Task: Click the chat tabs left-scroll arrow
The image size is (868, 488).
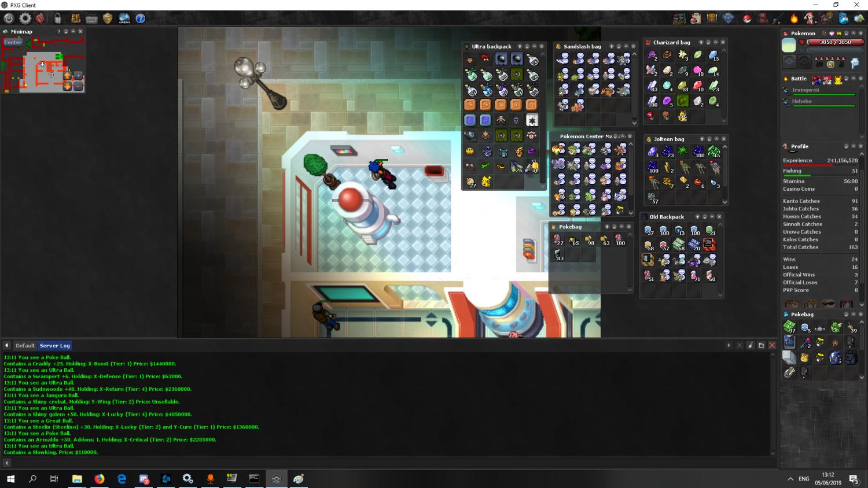Action: [x=6, y=345]
